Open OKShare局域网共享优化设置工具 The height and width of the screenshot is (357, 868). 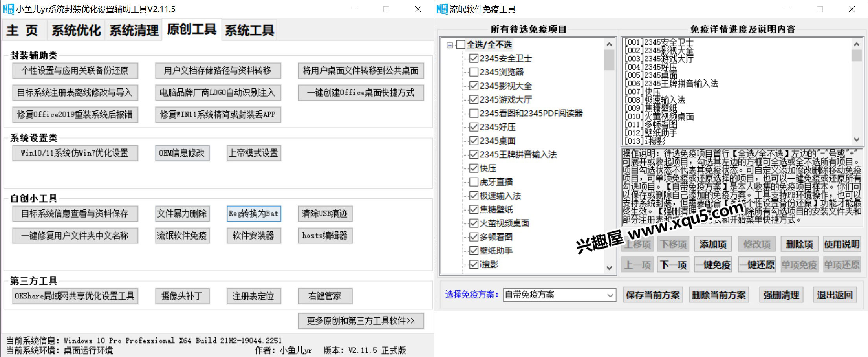pyautogui.click(x=75, y=296)
